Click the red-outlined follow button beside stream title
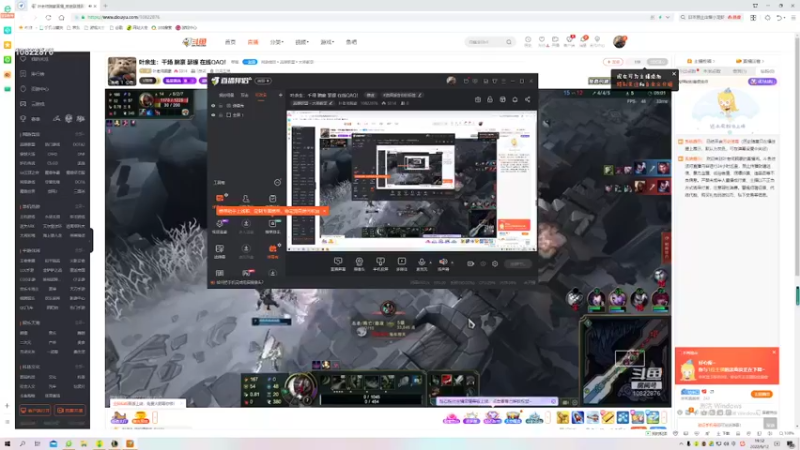This screenshot has height=450, width=800. pos(613,62)
